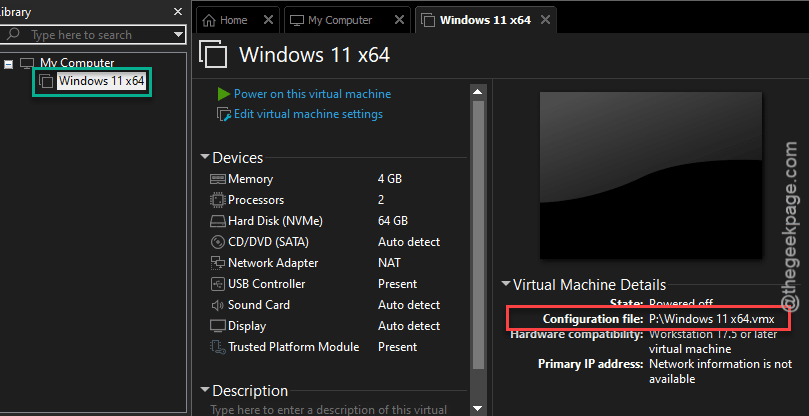Click the 64 GB hard disk value

tap(393, 221)
